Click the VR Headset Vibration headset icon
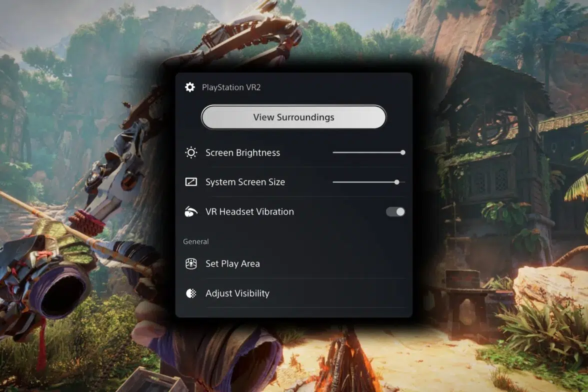 pos(191,211)
